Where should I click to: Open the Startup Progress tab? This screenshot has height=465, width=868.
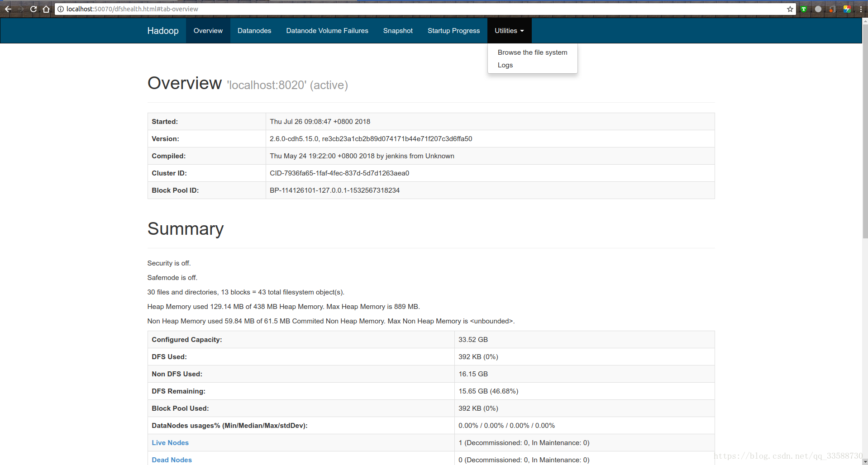coord(453,31)
